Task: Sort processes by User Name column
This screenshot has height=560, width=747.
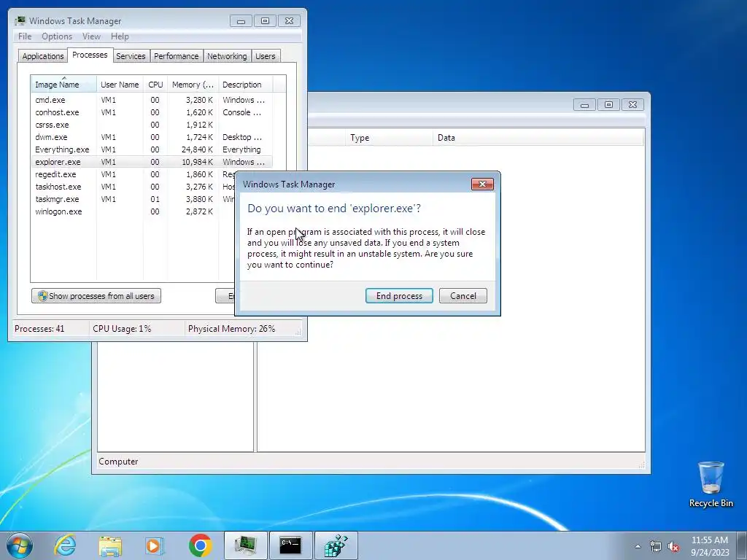Action: coord(120,85)
